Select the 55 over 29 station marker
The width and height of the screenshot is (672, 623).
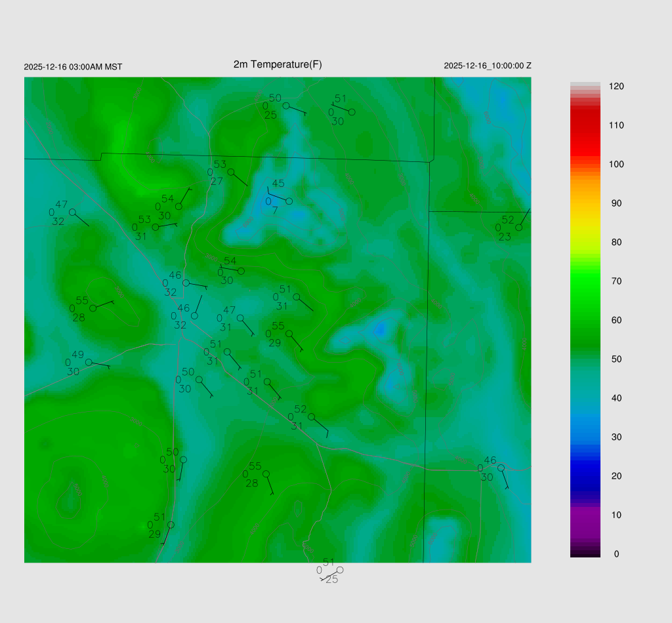289,333
